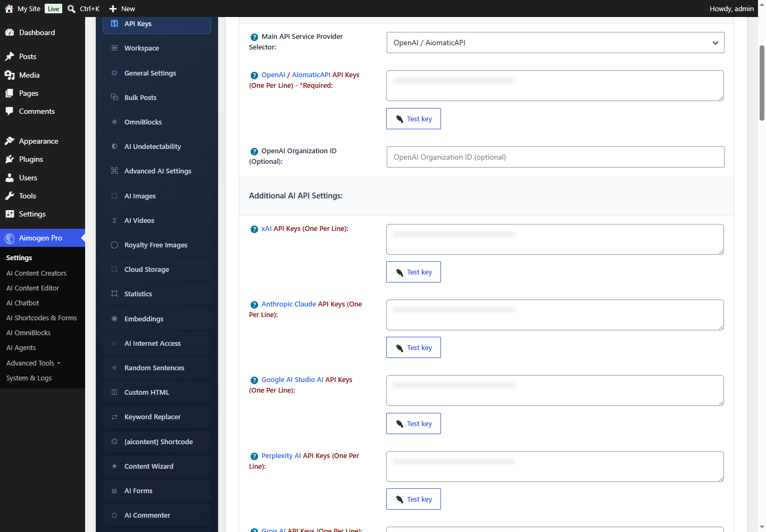The image size is (766, 532).
Task: Click help icon beside Perplexity AI Keys
Action: tap(254, 456)
